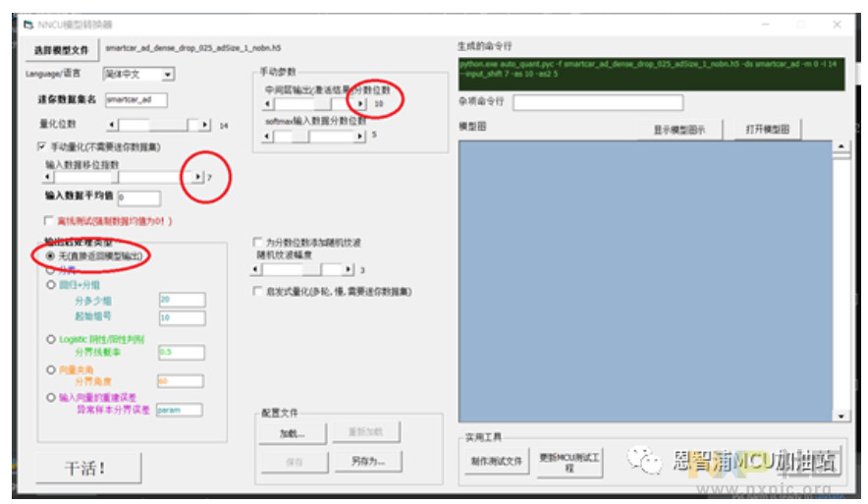The image size is (868, 504).
Task: Click right arrow of 输入数据移位指数 slider
Action: pyautogui.click(x=197, y=177)
